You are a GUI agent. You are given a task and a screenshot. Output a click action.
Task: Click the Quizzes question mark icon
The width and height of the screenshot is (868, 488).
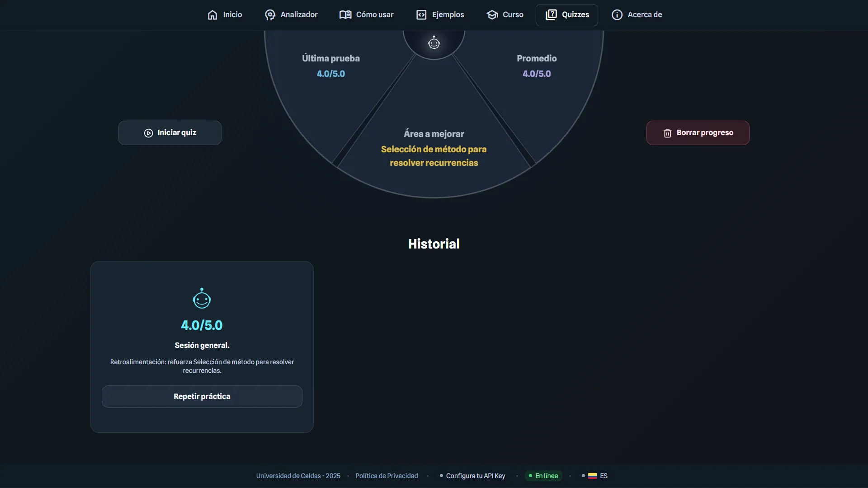click(551, 15)
